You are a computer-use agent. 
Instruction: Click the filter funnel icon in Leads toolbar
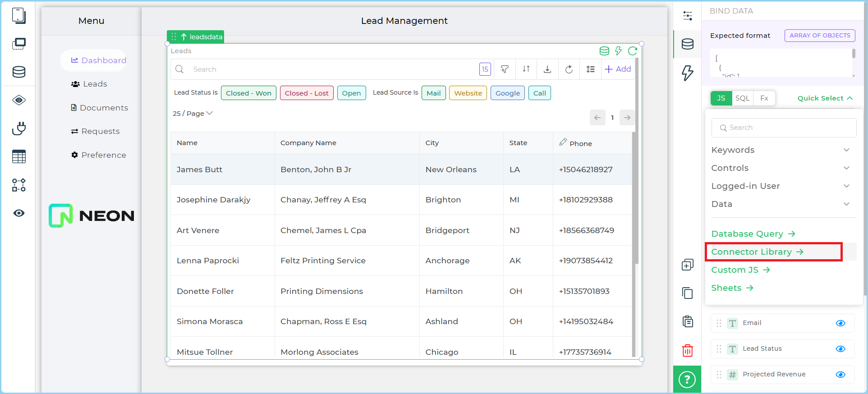(505, 69)
